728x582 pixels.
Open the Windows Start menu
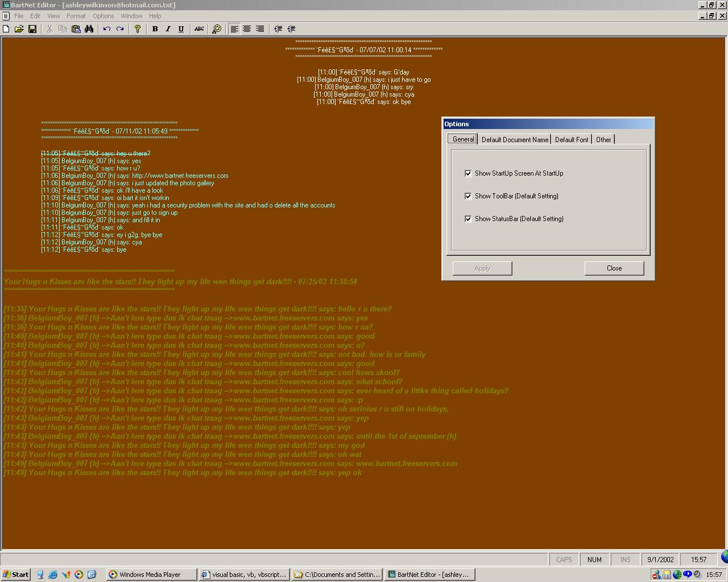[16, 575]
